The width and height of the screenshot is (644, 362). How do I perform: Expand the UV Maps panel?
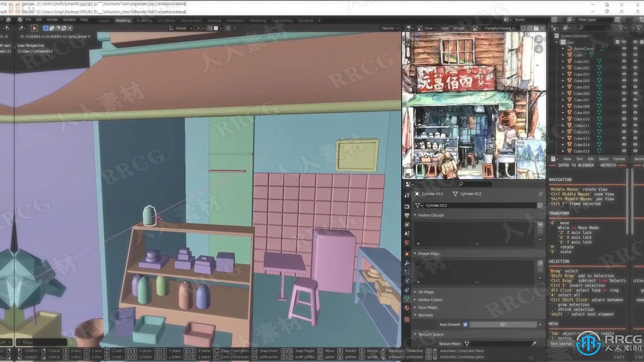pos(426,292)
